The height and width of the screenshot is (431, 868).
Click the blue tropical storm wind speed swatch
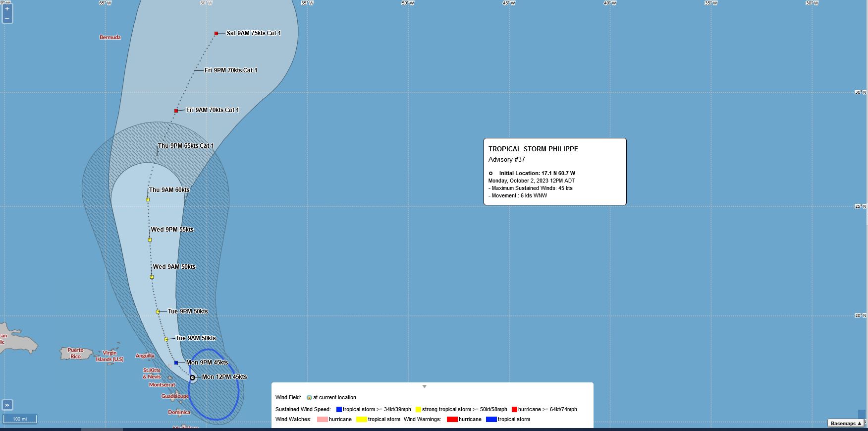coord(339,410)
